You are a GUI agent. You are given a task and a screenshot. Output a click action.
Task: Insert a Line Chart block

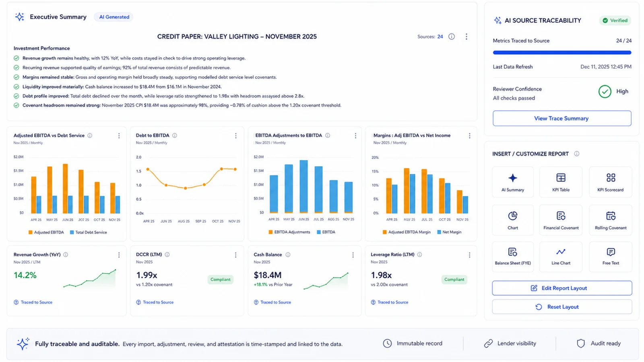pyautogui.click(x=561, y=257)
